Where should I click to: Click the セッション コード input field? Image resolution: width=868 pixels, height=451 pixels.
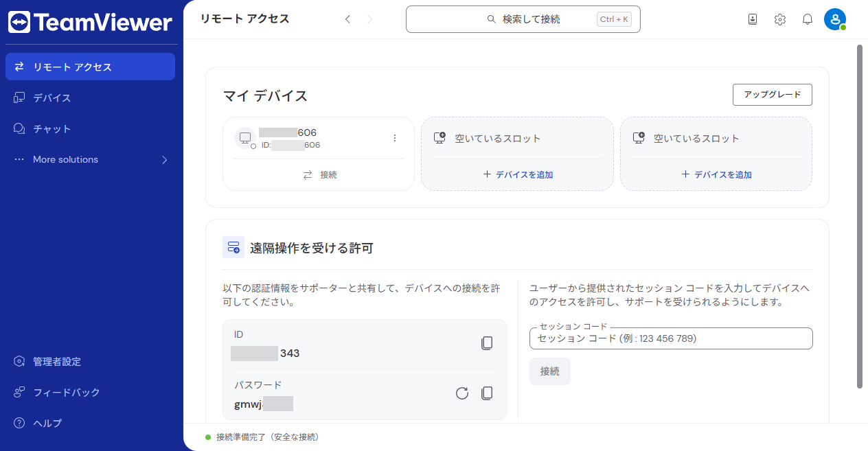click(x=671, y=338)
